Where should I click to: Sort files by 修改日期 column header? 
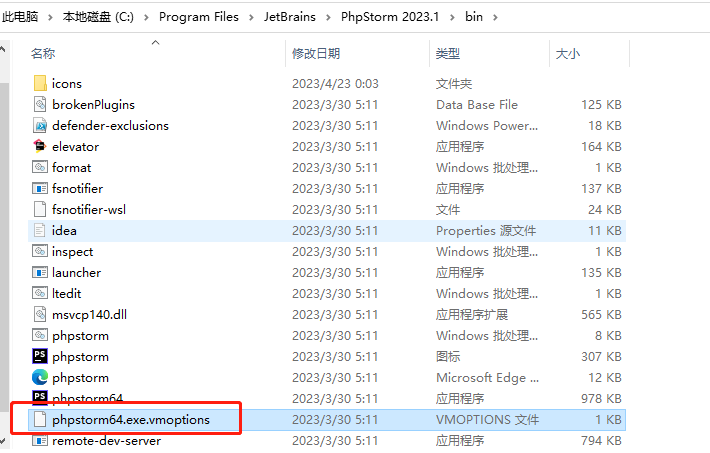316,53
